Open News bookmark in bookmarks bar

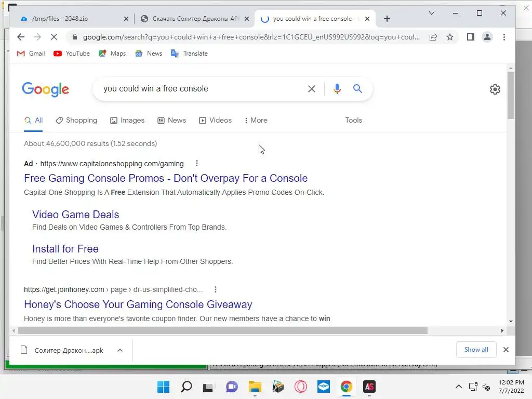[149, 54]
